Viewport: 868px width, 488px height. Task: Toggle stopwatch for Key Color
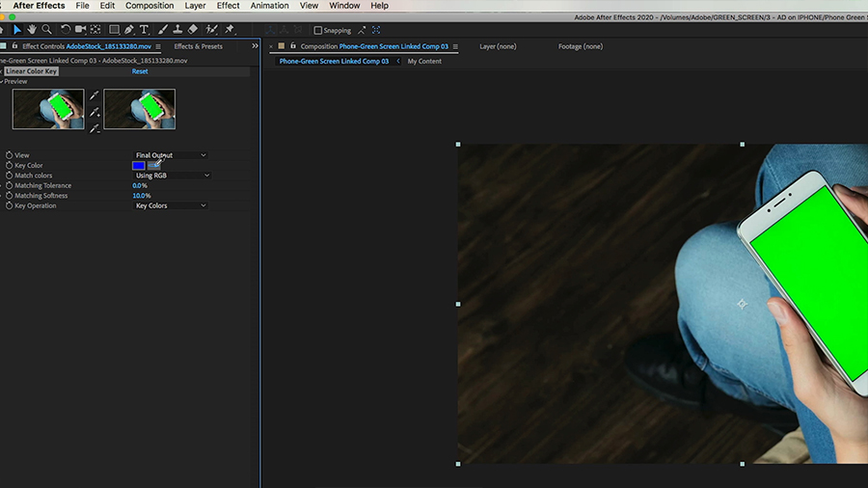point(9,166)
